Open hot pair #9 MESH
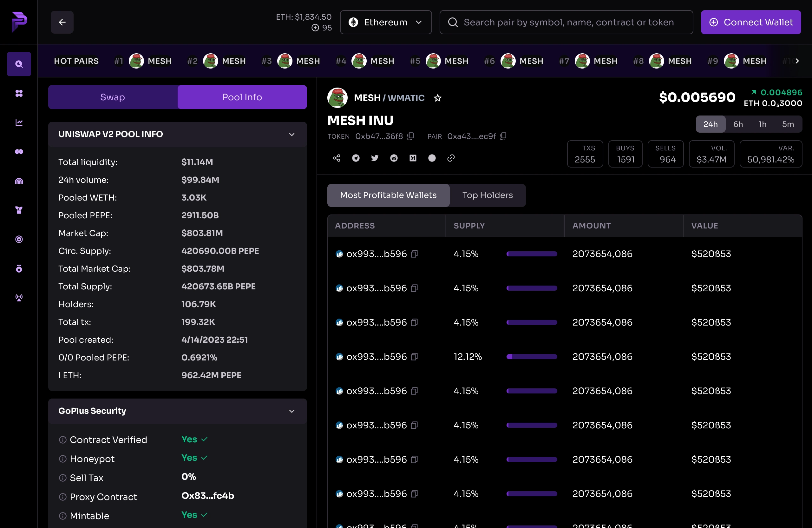The width and height of the screenshot is (812, 528). tap(737, 61)
